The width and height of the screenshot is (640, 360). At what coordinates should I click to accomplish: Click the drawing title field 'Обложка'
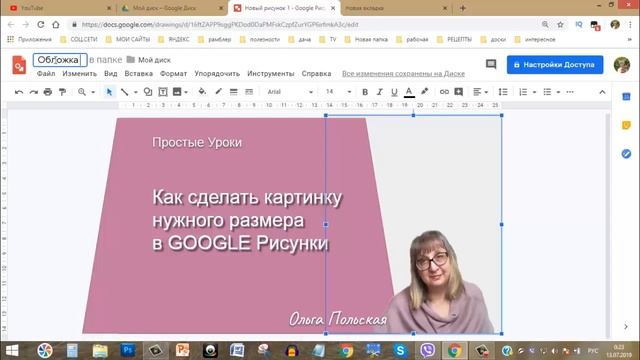pyautogui.click(x=60, y=60)
